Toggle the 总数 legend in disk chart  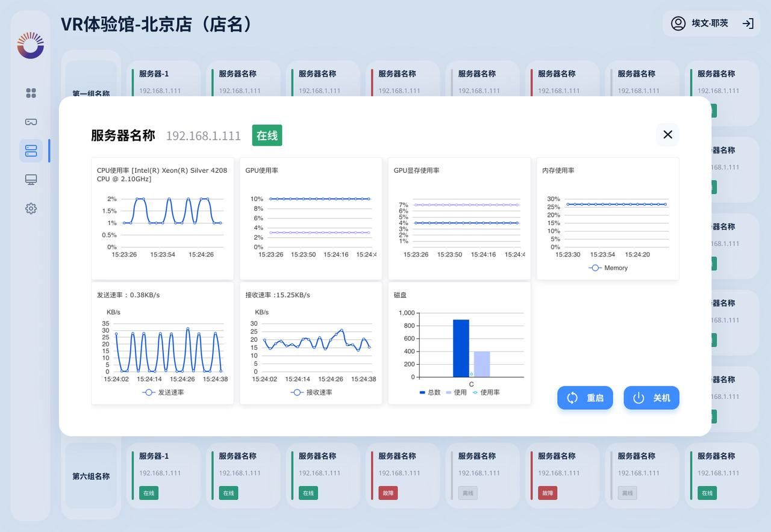click(x=430, y=392)
